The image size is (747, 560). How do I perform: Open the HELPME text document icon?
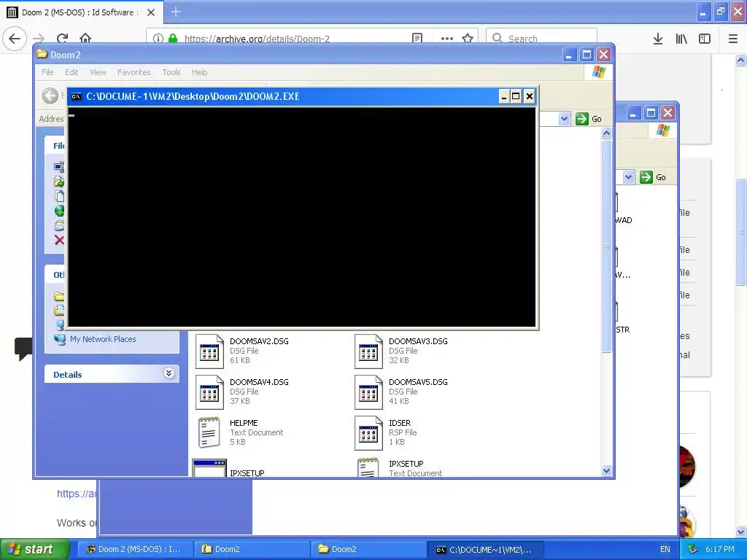pos(209,432)
